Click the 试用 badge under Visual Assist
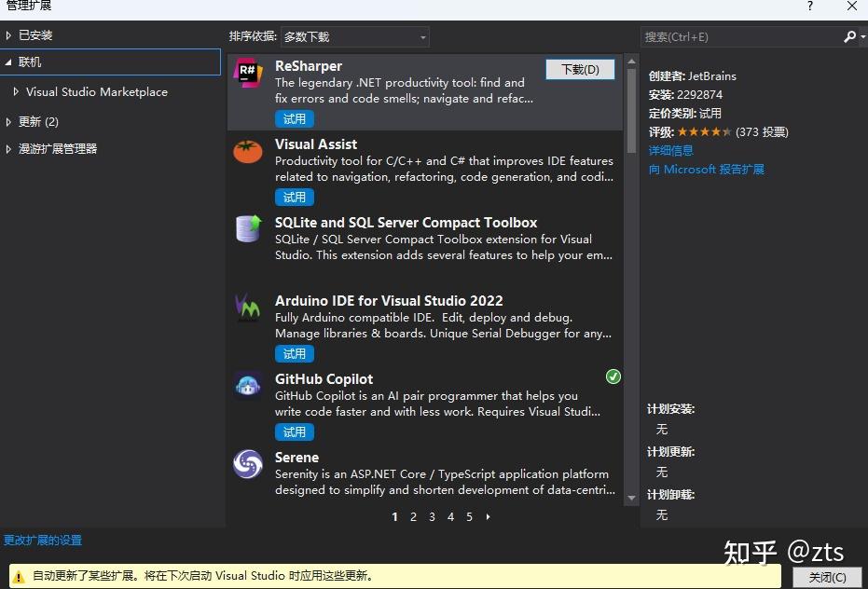The image size is (868, 589). [x=295, y=197]
